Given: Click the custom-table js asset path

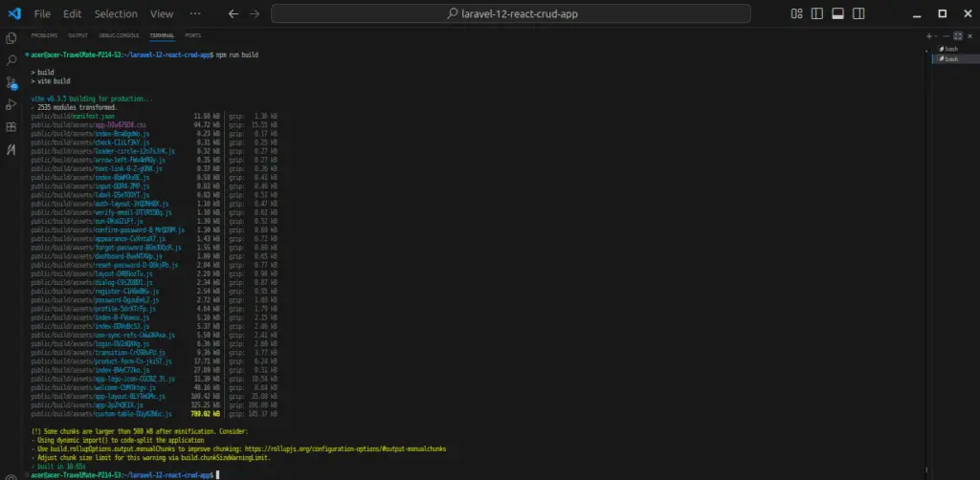Looking at the screenshot, I should [101, 414].
